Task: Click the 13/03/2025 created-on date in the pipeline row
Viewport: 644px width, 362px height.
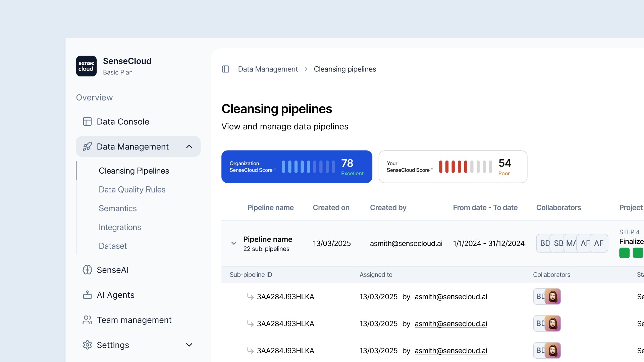Action: [x=332, y=243]
